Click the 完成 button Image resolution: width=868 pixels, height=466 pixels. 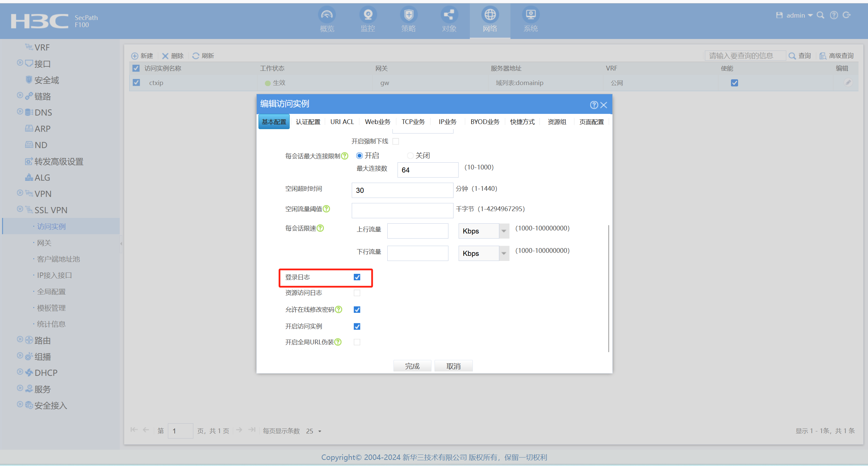[412, 366]
